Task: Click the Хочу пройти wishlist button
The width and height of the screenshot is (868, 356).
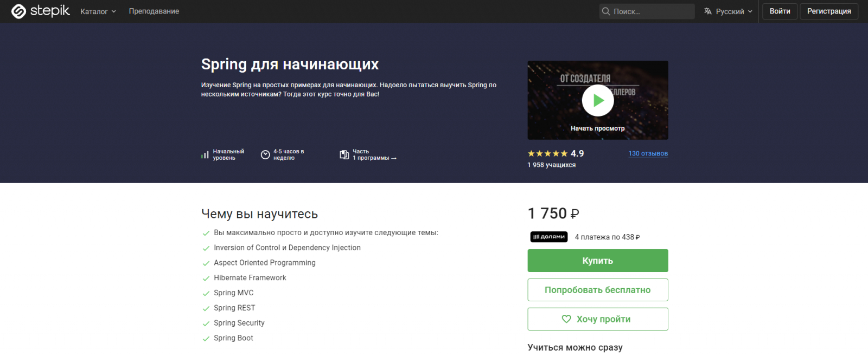Action: 598,319
